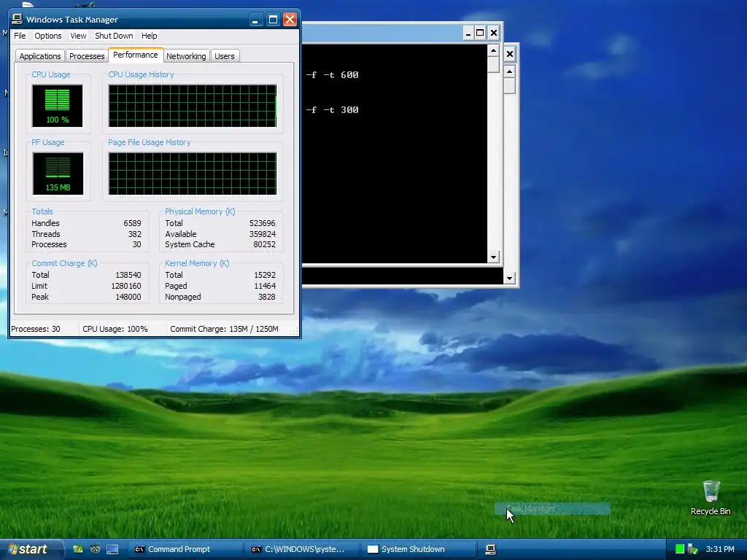
Task: Minimize the front console window
Action: point(468,33)
